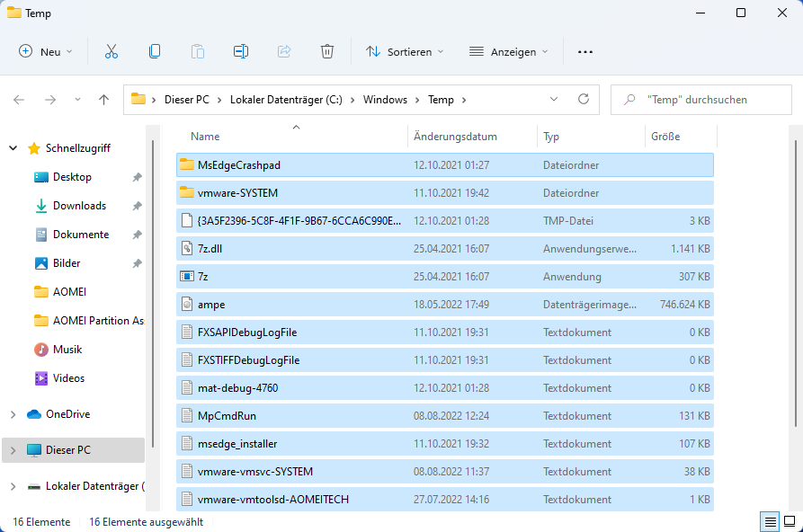Viewport: 803px width, 532px height.
Task: Switch to details view layout icon
Action: (770, 521)
